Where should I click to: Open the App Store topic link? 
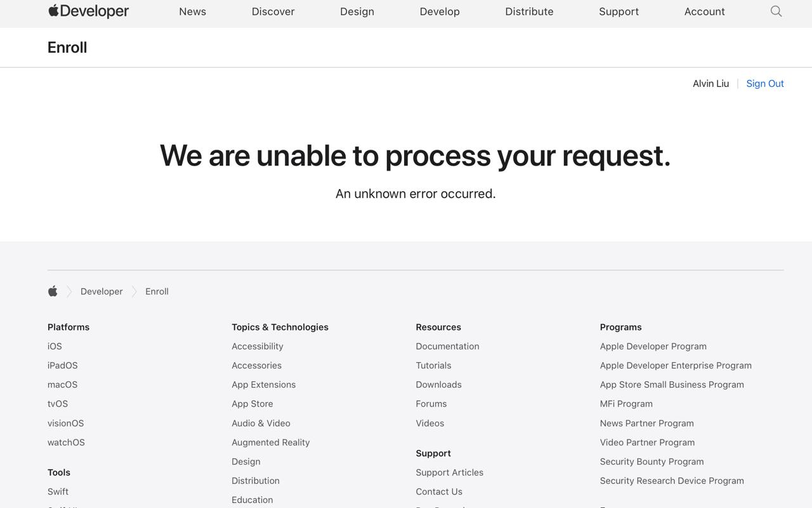click(x=252, y=403)
